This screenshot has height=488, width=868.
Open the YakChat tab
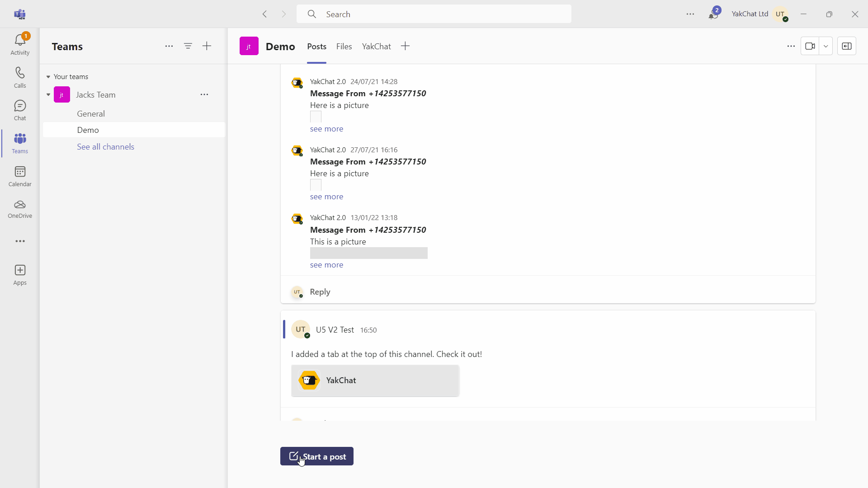376,47
